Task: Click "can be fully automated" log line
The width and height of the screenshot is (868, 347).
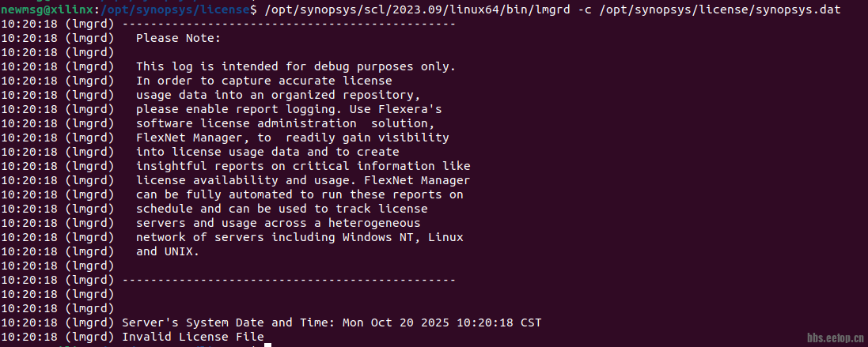Action: coord(299,194)
